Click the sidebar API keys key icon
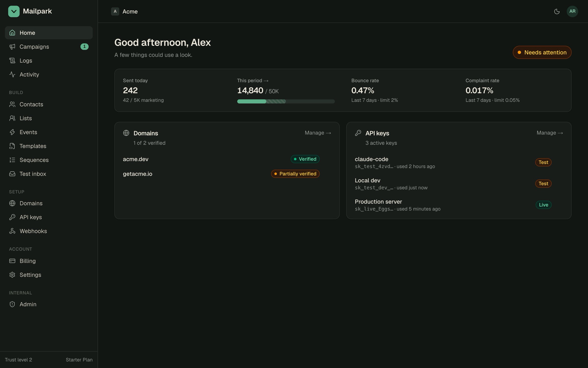Image resolution: width=588 pixels, height=368 pixels. [x=12, y=217]
